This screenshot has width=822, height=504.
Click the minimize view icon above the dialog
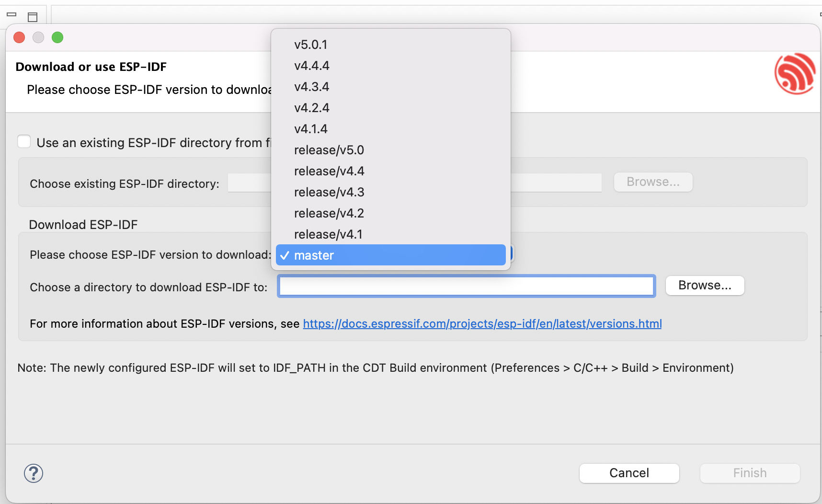pos(12,15)
